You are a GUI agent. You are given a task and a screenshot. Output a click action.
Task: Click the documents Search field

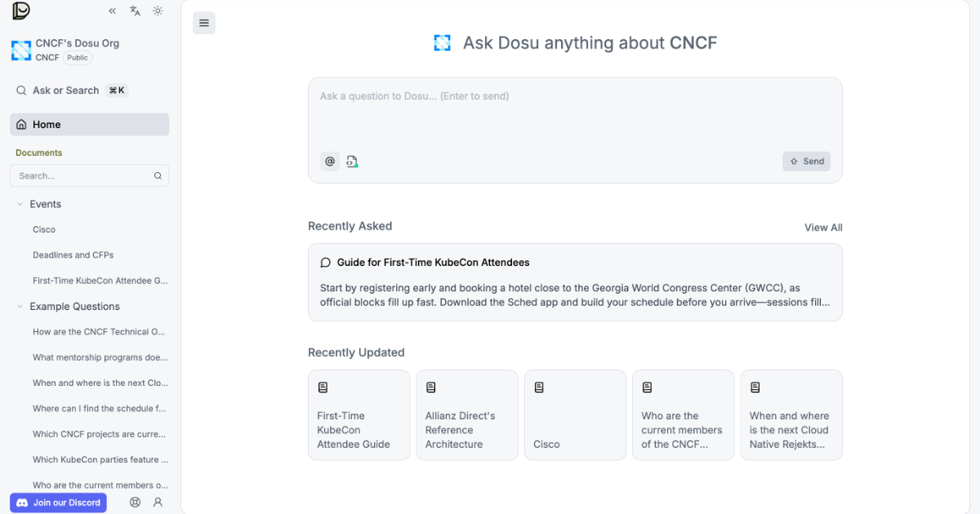coord(83,175)
